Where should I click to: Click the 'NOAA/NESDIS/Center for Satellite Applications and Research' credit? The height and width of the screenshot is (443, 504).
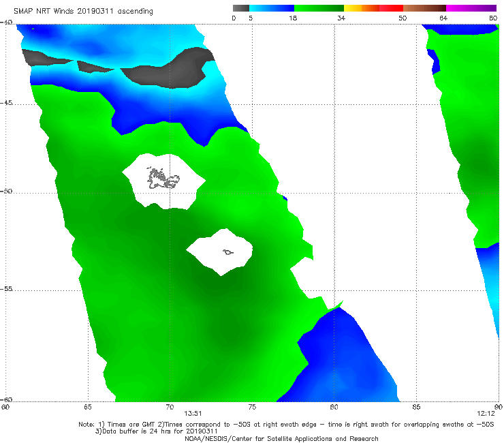(x=281, y=438)
